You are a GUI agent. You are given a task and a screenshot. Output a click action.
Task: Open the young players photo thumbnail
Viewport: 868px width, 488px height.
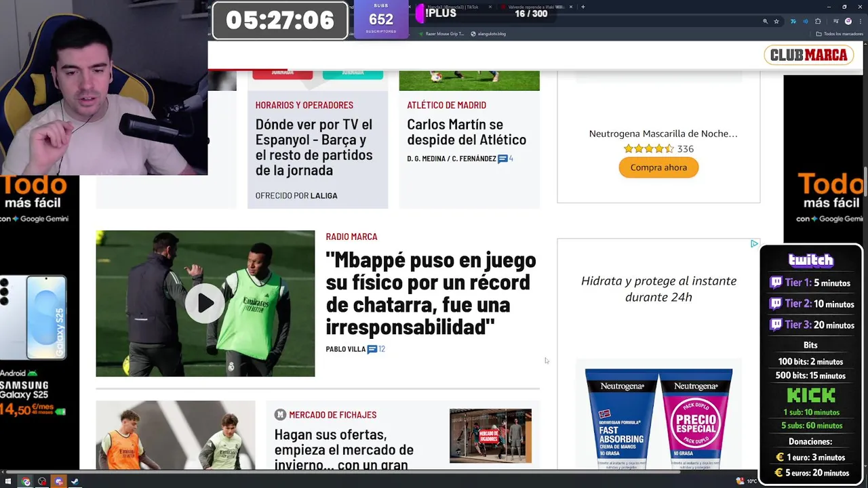pos(175,435)
